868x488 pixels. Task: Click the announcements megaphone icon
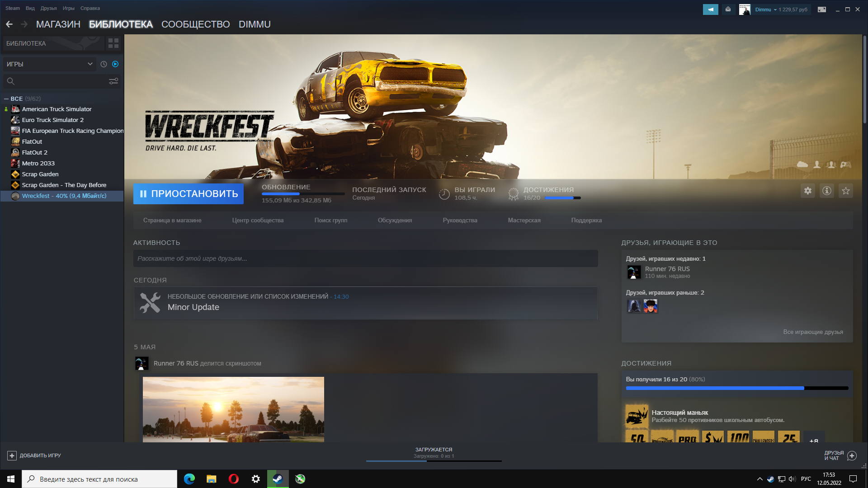pos(710,9)
